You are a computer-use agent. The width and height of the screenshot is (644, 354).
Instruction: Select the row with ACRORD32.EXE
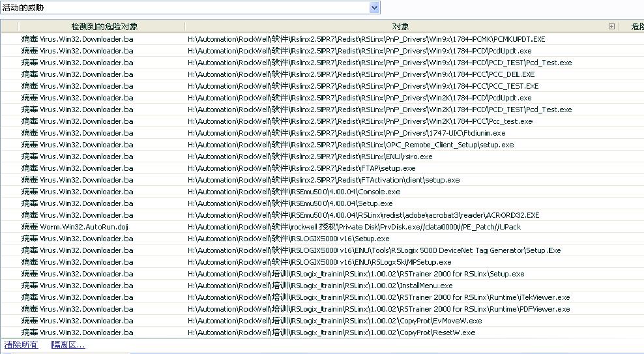(x=322, y=215)
